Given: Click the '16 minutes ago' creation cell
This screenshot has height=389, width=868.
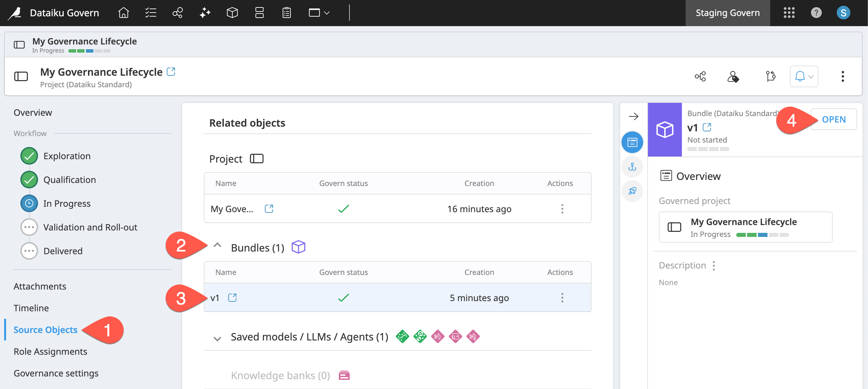Looking at the screenshot, I should tap(479, 209).
